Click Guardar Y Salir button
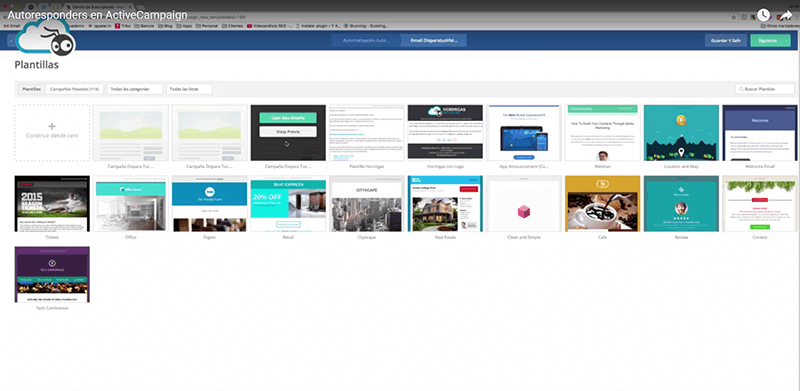The height and width of the screenshot is (391, 800). [726, 40]
